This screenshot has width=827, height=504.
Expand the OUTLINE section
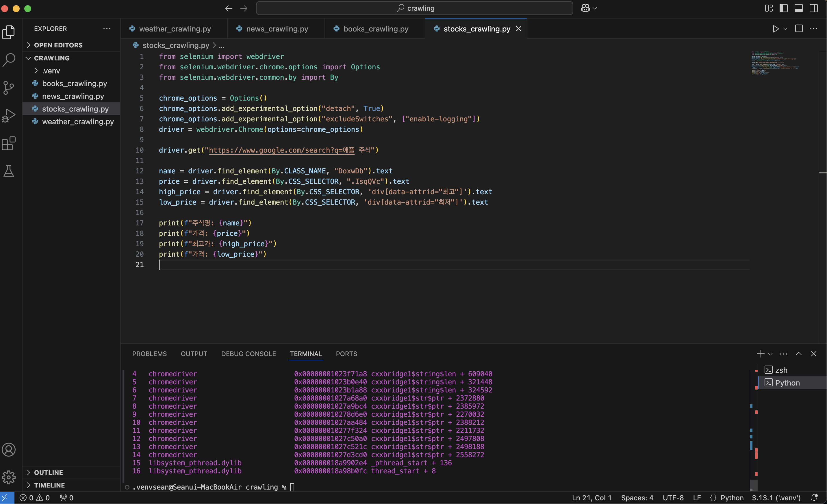click(x=71, y=472)
